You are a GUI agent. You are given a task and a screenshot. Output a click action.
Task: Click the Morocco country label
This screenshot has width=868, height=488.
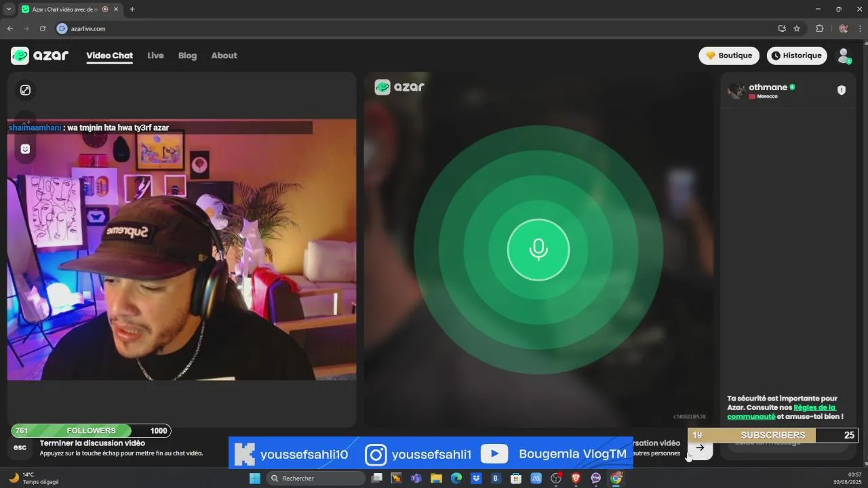click(767, 96)
